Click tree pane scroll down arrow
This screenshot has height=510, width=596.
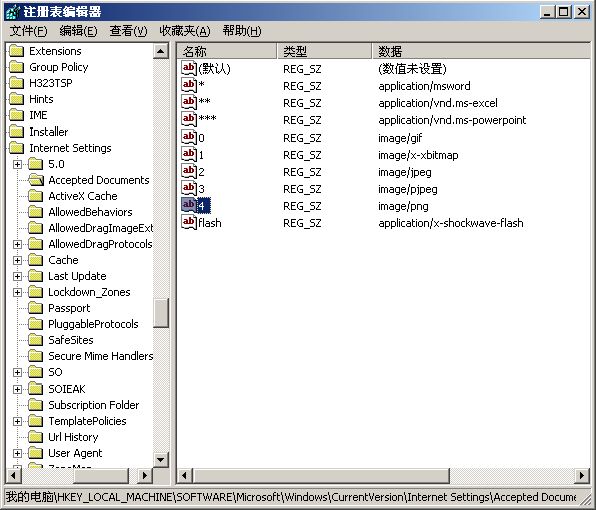pos(161,460)
